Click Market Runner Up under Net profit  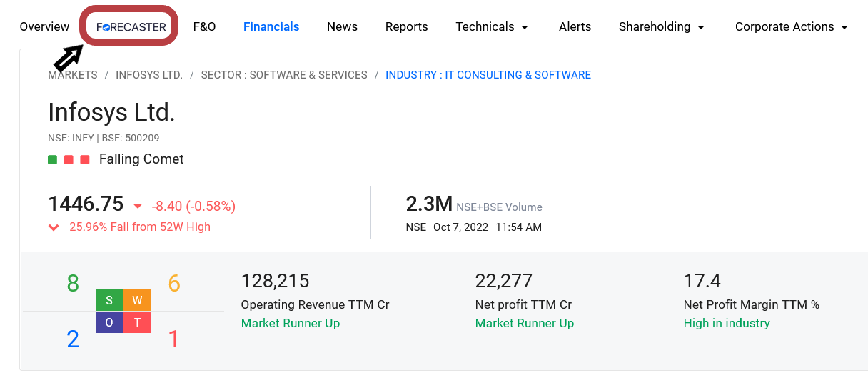(525, 323)
